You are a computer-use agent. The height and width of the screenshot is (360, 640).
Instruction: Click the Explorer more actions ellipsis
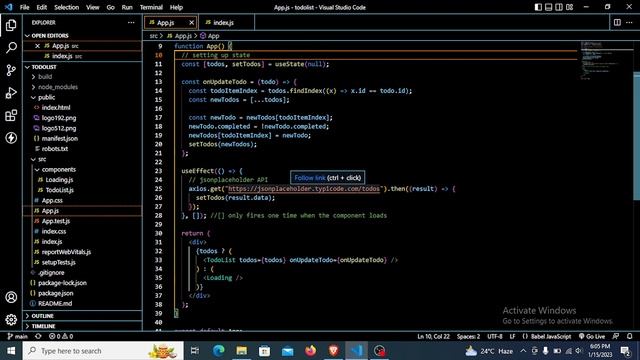tap(131, 22)
